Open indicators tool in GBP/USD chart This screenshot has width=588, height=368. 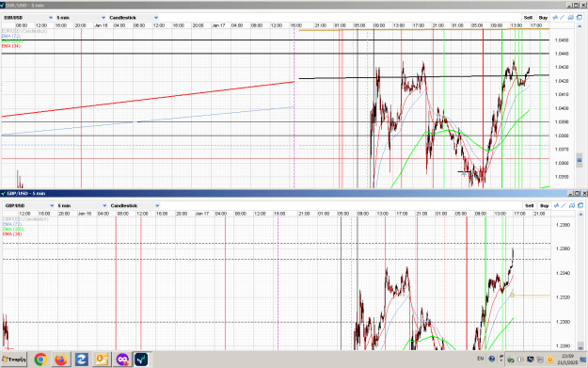coord(557,205)
